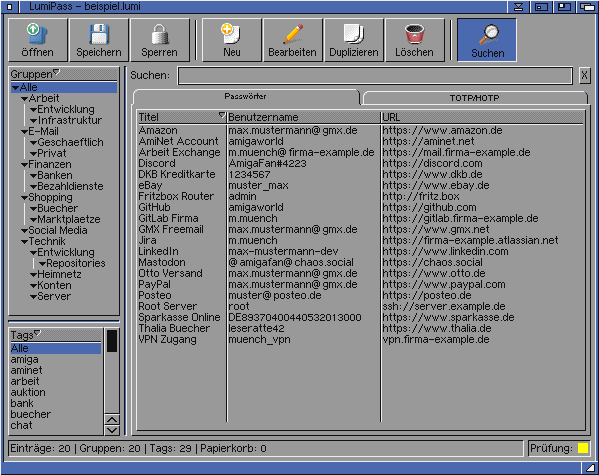Clear the search with the X button
Screen dimensions: 599x475
pyautogui.click(x=584, y=75)
